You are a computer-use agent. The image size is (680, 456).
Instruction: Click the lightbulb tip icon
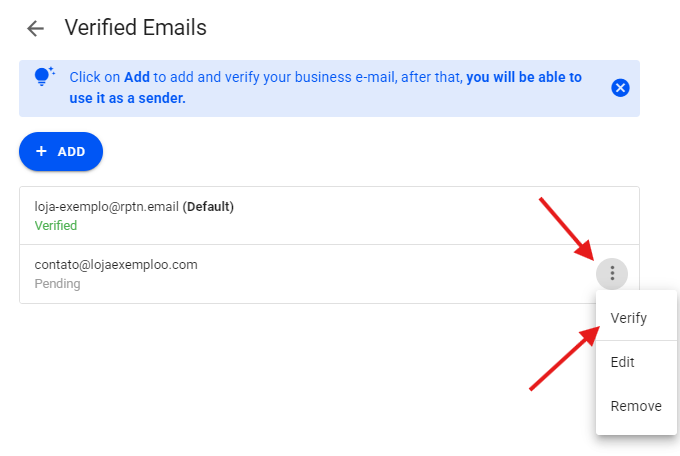coord(44,78)
